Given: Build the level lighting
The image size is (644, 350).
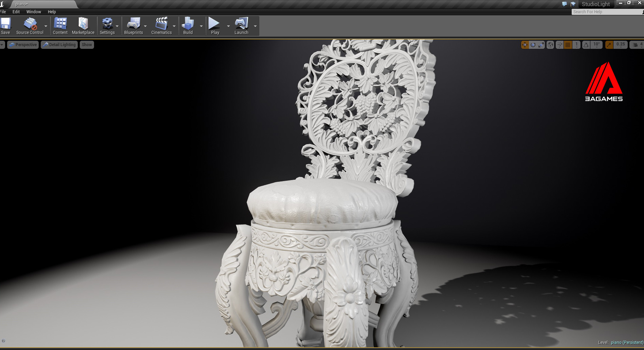Looking at the screenshot, I should [188, 26].
